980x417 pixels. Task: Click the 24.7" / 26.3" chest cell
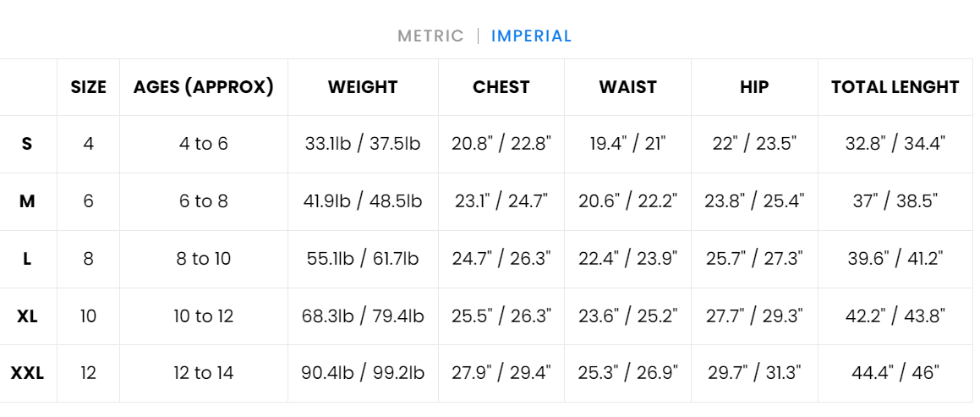point(501,259)
